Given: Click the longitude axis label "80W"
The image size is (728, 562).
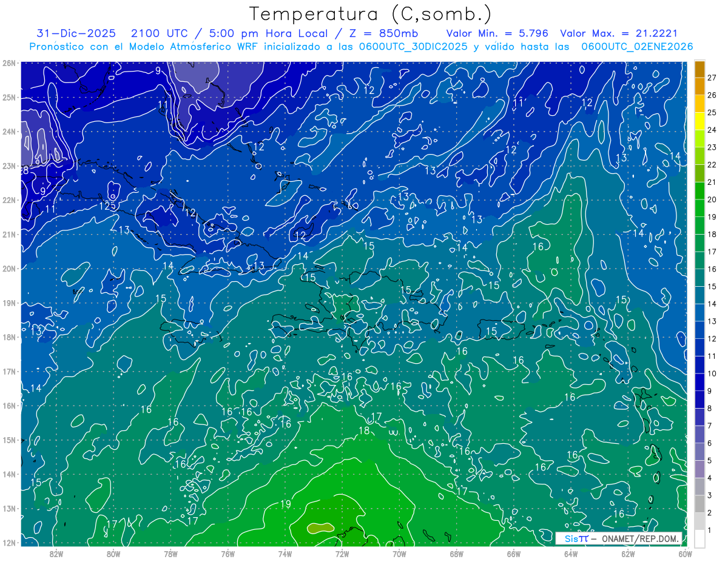Looking at the screenshot, I should click(113, 553).
